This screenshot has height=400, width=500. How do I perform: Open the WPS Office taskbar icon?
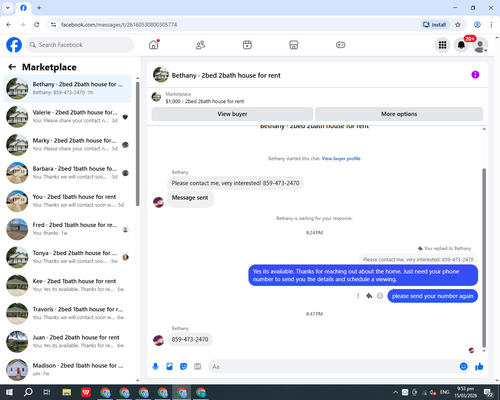(x=86, y=392)
